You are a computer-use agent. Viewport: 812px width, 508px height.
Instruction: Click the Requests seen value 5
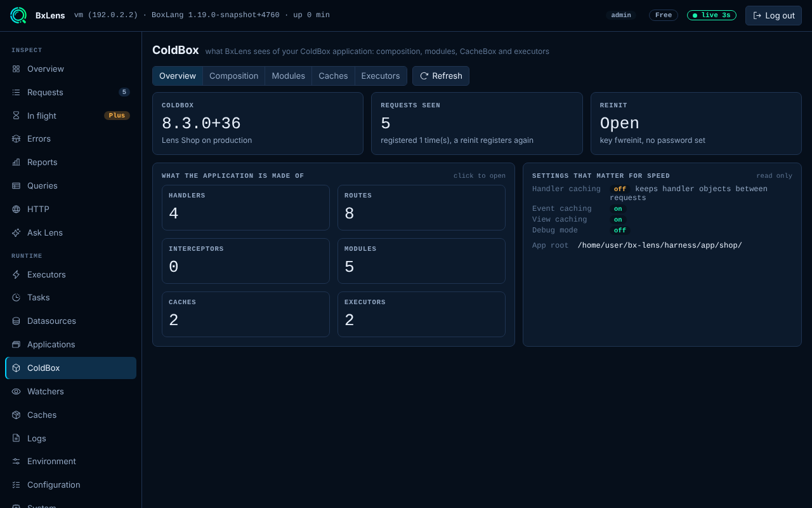pos(386,123)
